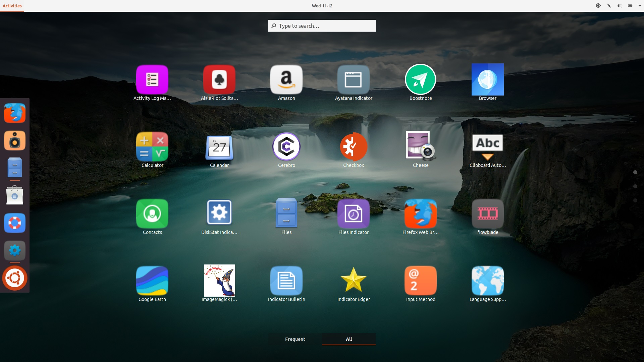Go to third app page dot

[x=635, y=200]
